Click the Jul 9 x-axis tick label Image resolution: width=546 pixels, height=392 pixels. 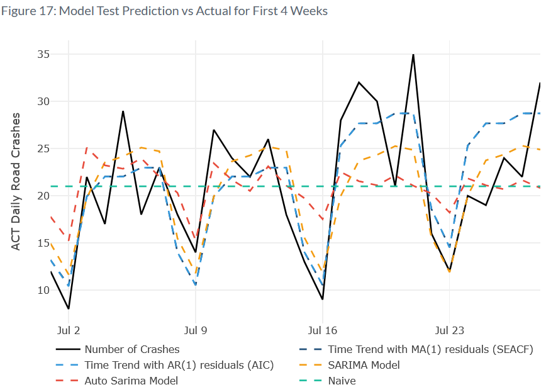[196, 329]
